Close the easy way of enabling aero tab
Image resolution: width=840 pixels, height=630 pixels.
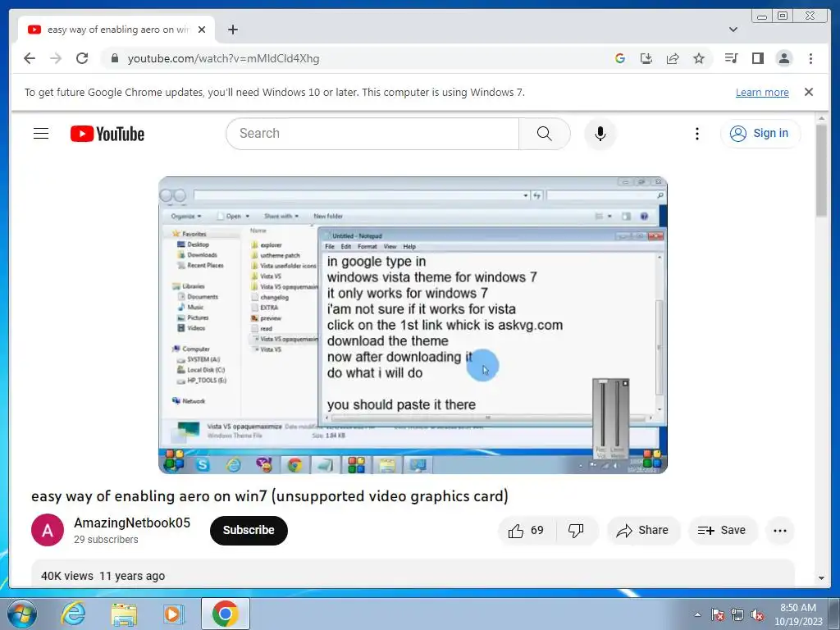coord(202,30)
